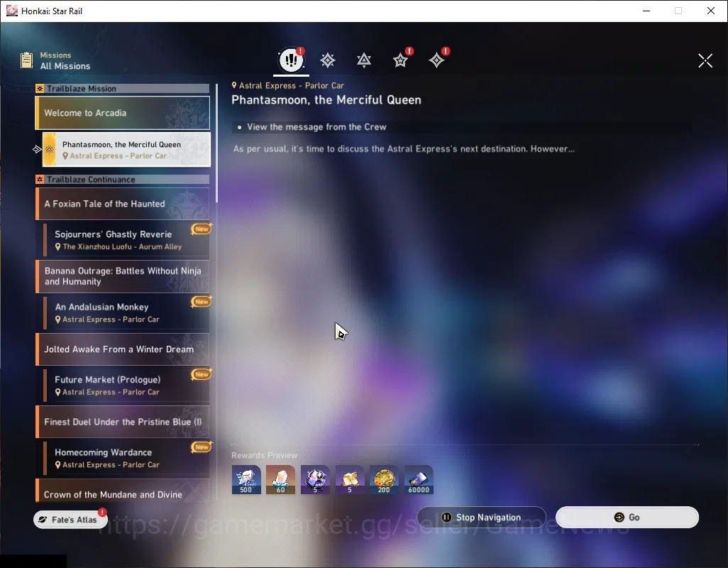Viewport: 728px width, 568px height.
Task: Select the All Missions filter tab icon
Action: click(291, 60)
